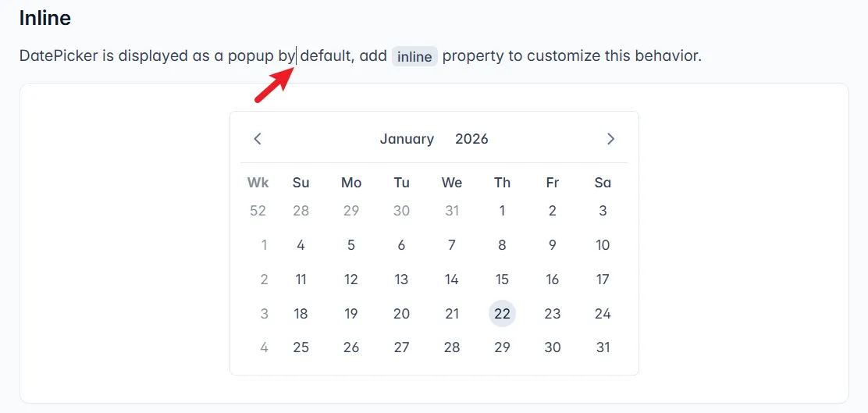The height and width of the screenshot is (413, 868).
Task: Click January 27 under Tuesday
Action: [401, 347]
